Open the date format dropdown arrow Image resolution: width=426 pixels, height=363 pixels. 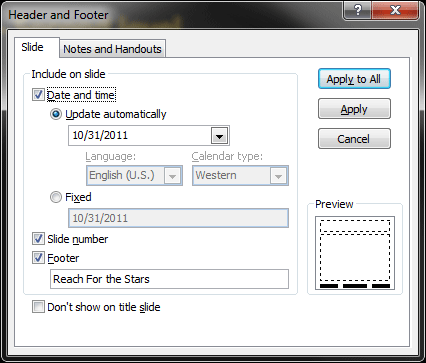click(x=219, y=136)
